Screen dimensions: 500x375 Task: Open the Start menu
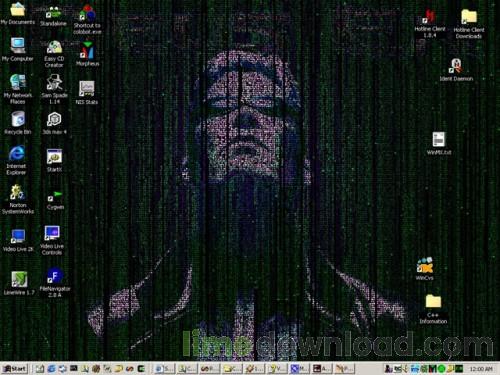coord(15,368)
